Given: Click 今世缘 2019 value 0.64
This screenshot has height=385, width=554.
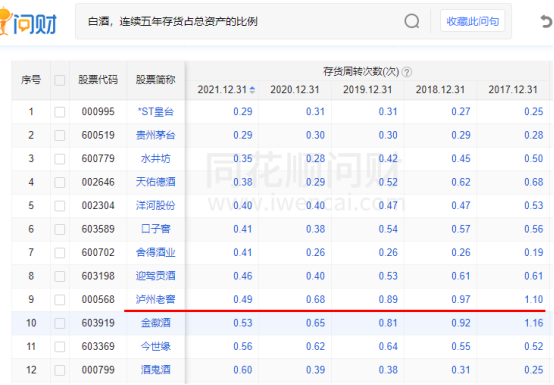Looking at the screenshot, I should pyautogui.click(x=388, y=346).
